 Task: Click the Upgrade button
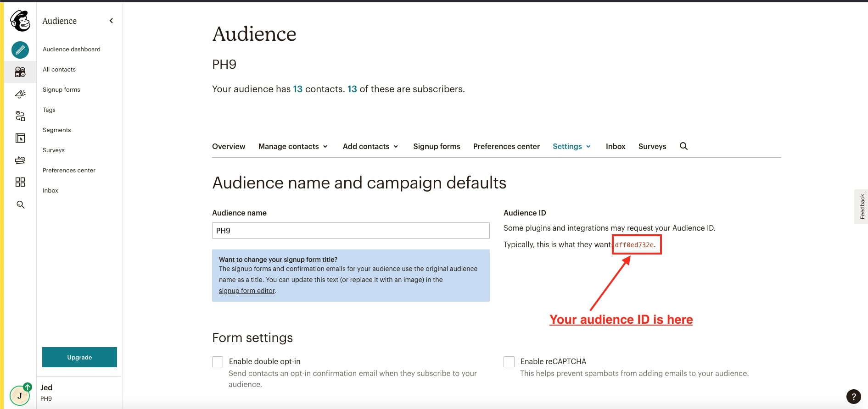click(x=79, y=357)
